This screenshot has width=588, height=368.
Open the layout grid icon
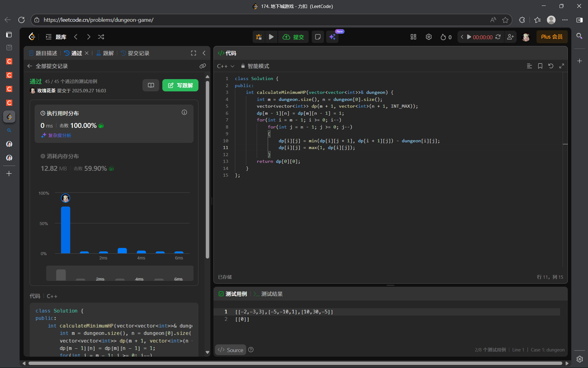point(413,37)
